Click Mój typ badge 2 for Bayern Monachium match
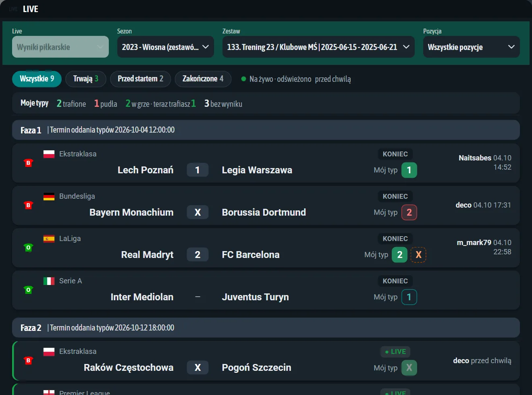Viewport: 532px width, 395px height. (409, 212)
